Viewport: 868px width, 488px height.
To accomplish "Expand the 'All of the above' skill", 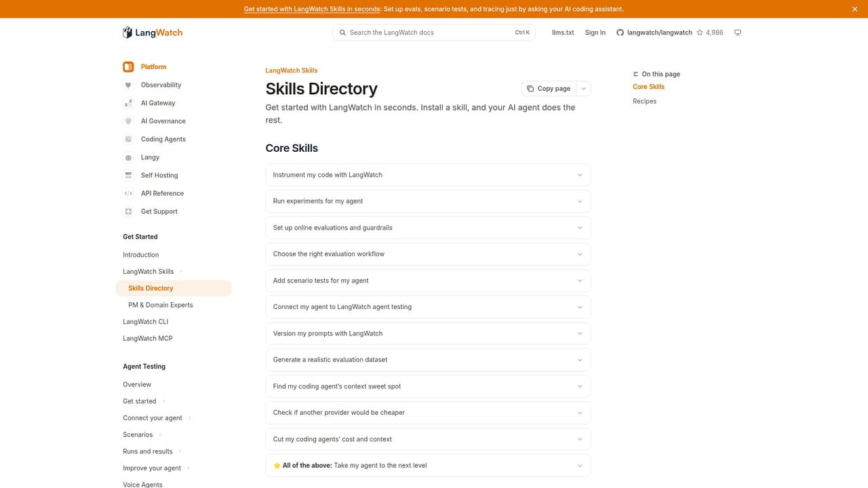I will point(428,466).
